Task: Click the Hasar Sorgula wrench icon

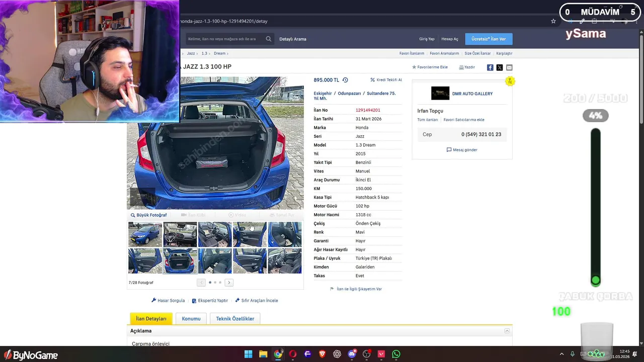Action: (x=154, y=300)
